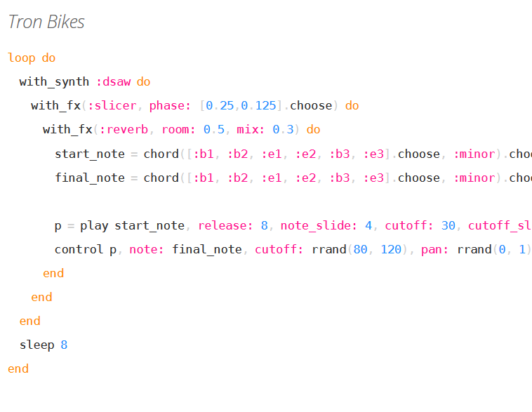This screenshot has width=532, height=412.
Task: Click the 'phase:' parameter
Action: pos(170,105)
